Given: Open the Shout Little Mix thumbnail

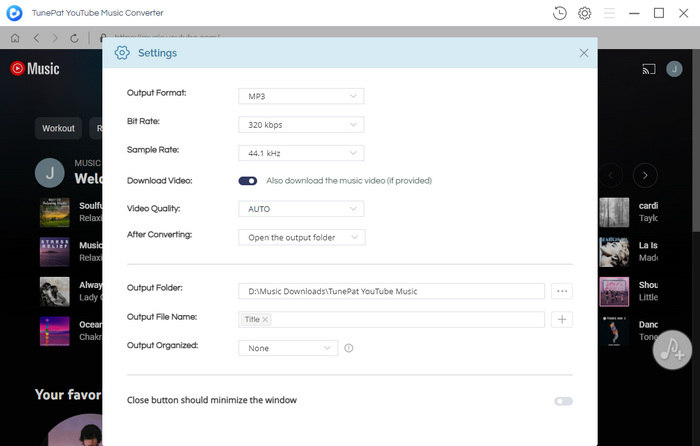Looking at the screenshot, I should coord(614,292).
